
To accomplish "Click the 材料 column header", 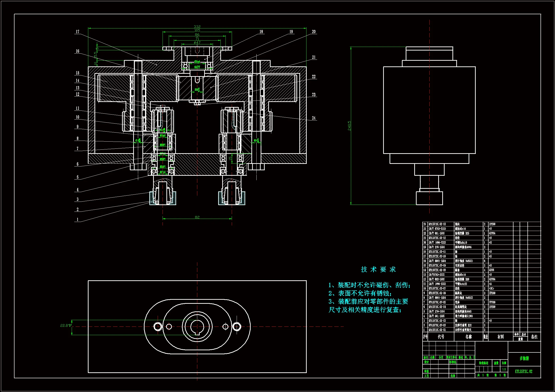I will click(x=501, y=337).
